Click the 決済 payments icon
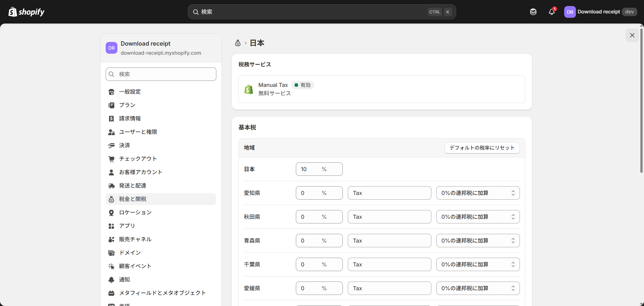 pos(111,145)
